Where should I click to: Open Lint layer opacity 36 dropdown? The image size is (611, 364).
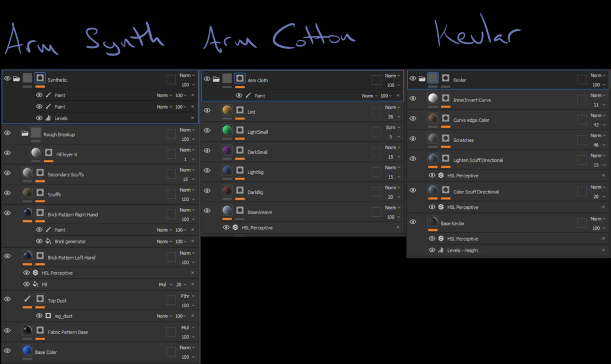pyautogui.click(x=394, y=117)
